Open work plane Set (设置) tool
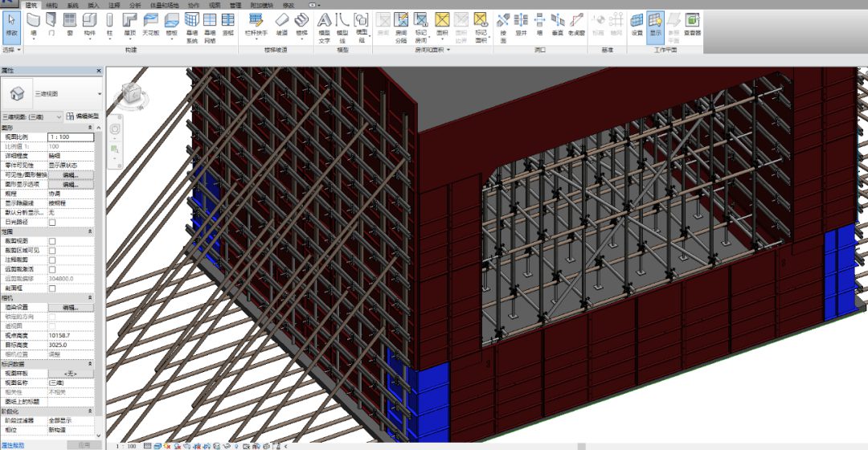Viewport: 868px width, 450px height. click(637, 25)
